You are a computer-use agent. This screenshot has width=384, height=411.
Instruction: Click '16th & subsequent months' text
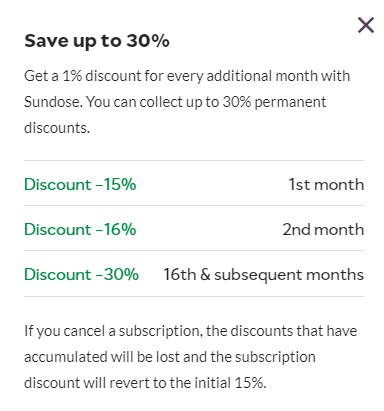[263, 275]
